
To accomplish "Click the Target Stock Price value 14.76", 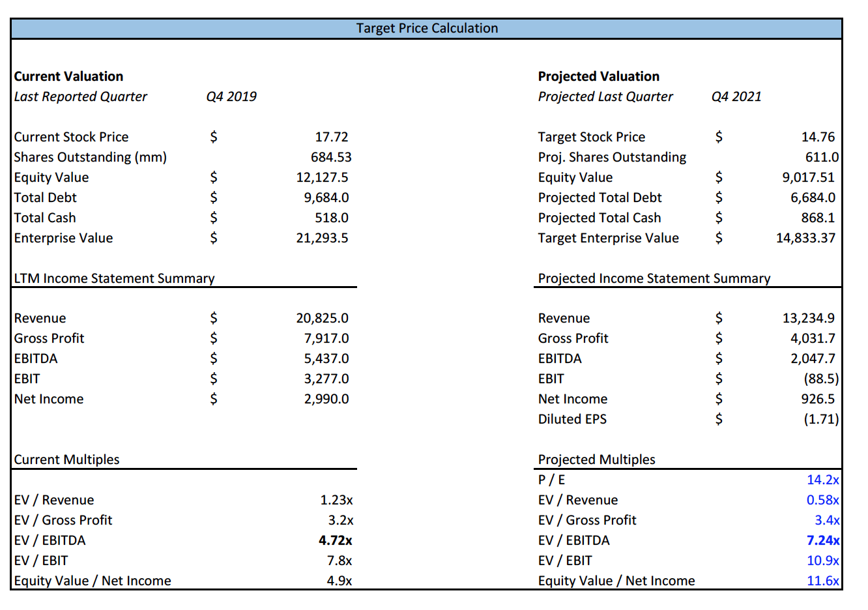I will coord(817,137).
